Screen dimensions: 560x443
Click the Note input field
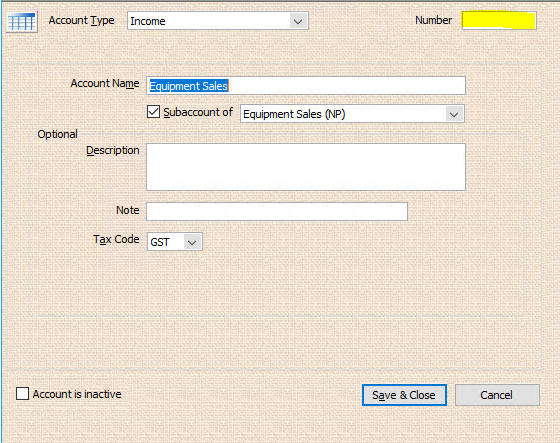coord(277,211)
